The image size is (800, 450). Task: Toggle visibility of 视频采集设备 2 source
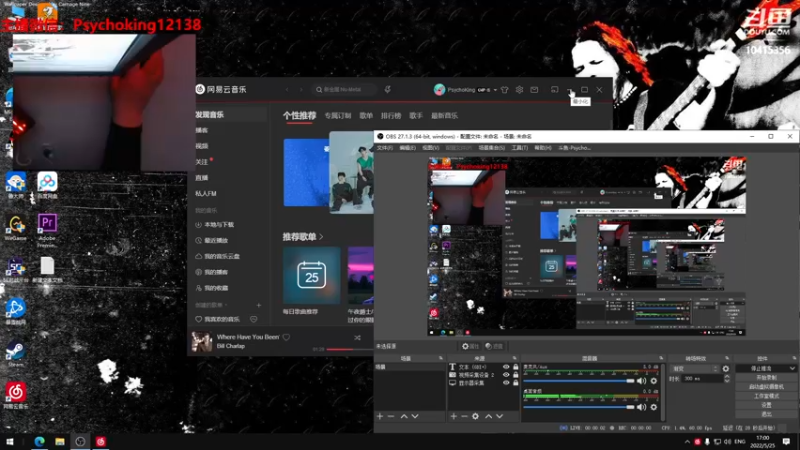(x=506, y=374)
